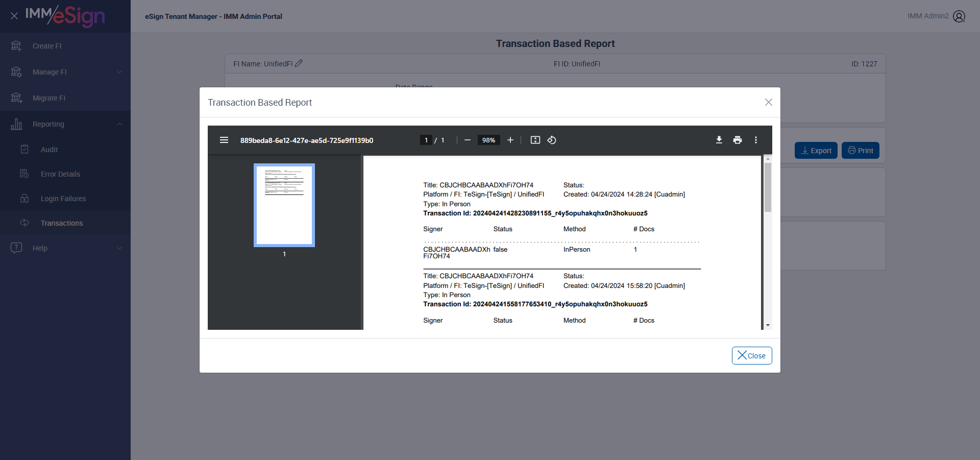Screen dimensions: 980x460
Task: Select the page 1 thumbnail
Action: click(284, 205)
